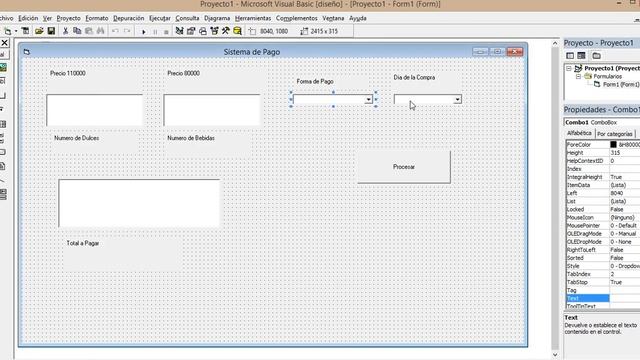The width and height of the screenshot is (640, 360).
Task: Open the Edición menu
Action: pos(28,18)
